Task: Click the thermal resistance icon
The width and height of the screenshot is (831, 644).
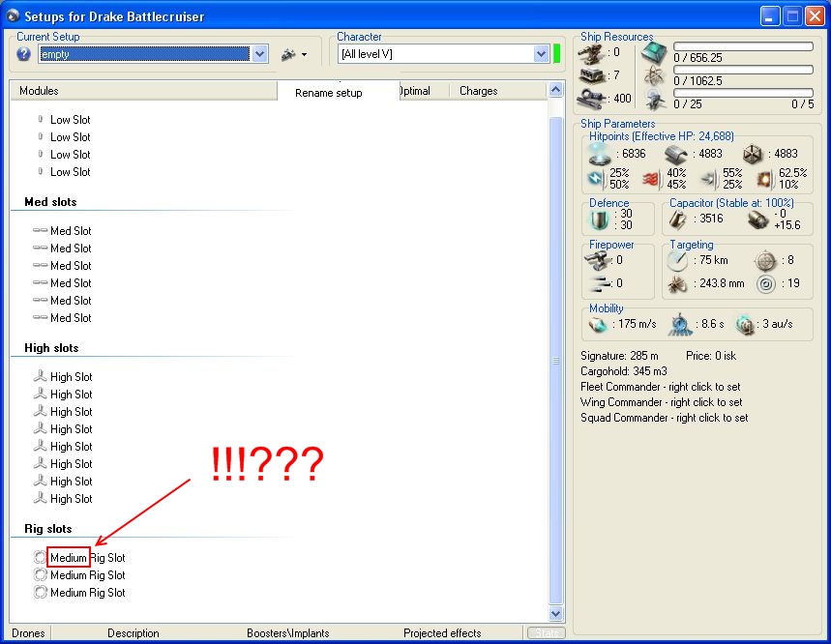Action: pyautogui.click(x=652, y=180)
